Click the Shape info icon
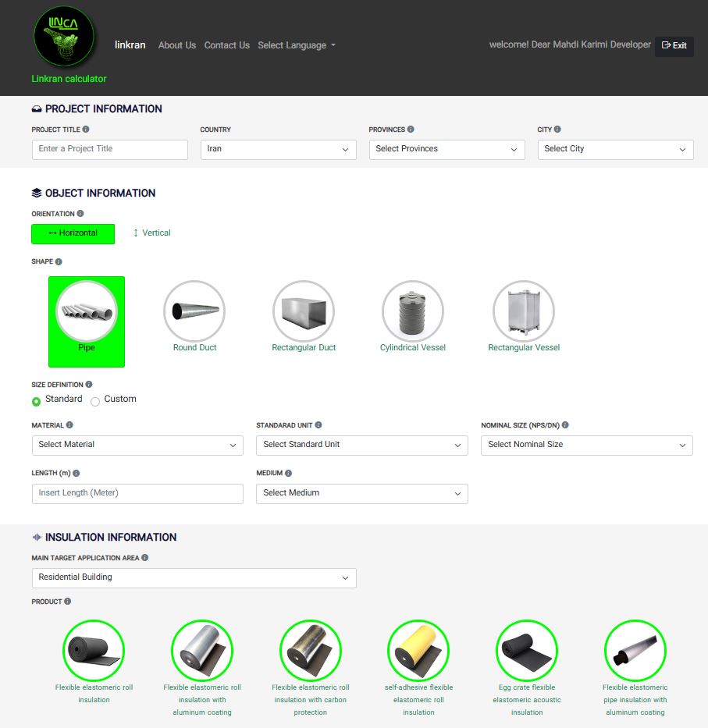The height and width of the screenshot is (728, 708). click(x=59, y=261)
